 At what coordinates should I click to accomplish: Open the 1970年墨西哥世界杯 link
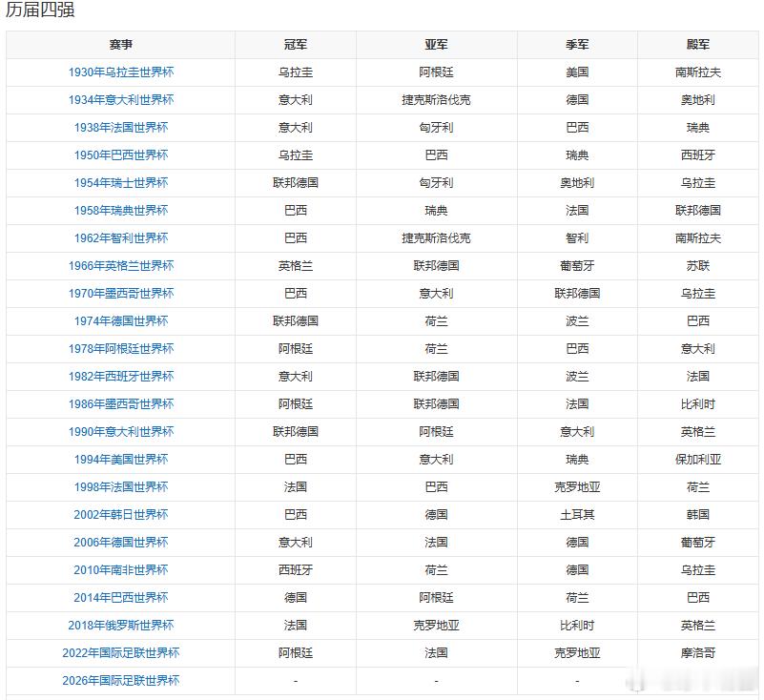pos(121,294)
